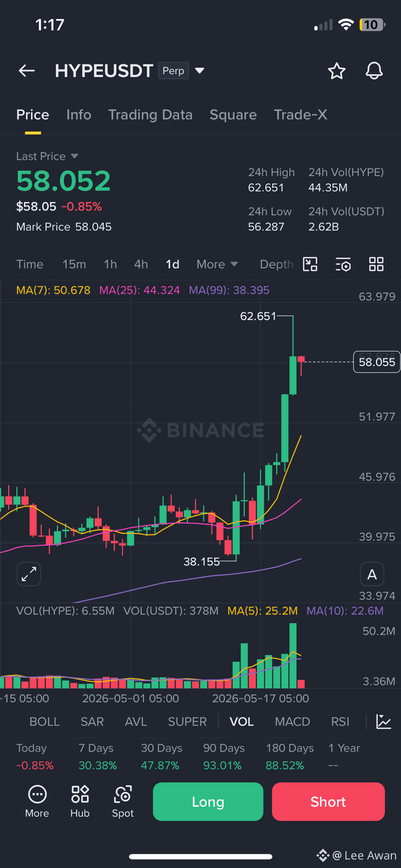Open the More menu icon in bottom bar

[x=37, y=802]
